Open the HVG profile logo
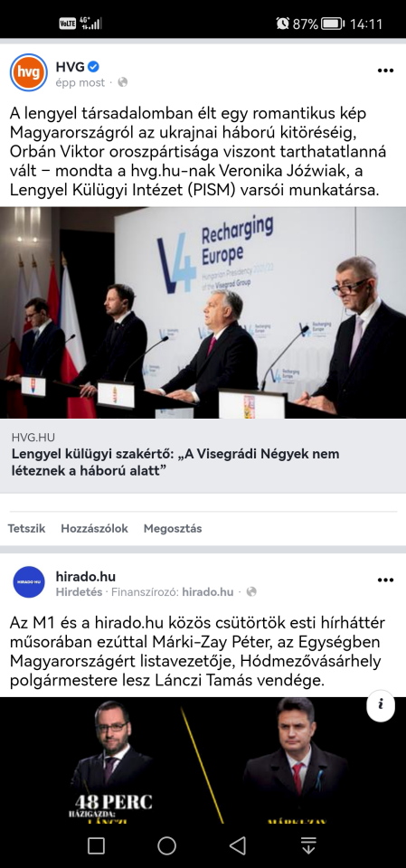This screenshot has width=406, height=868. pyautogui.click(x=29, y=72)
